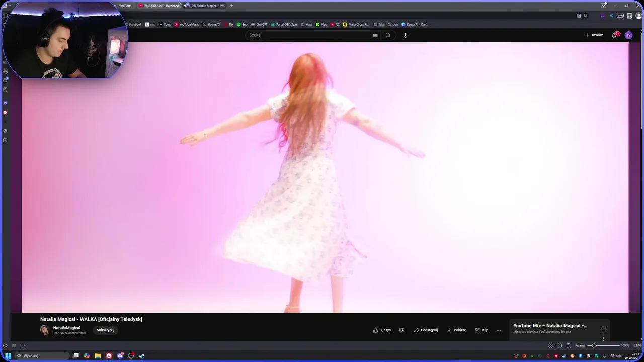Open the Auta bookmarks folder

pos(306,24)
